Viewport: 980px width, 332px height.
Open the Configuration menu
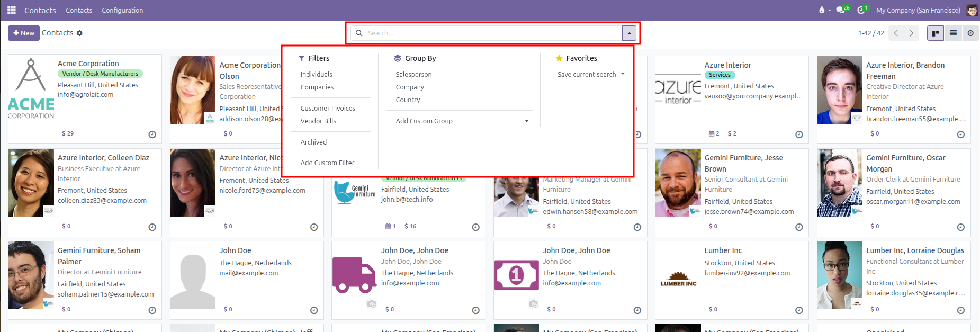[x=122, y=10]
